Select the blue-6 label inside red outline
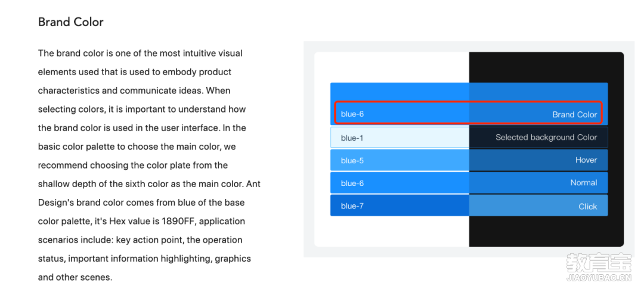The height and width of the screenshot is (295, 644). (x=352, y=114)
